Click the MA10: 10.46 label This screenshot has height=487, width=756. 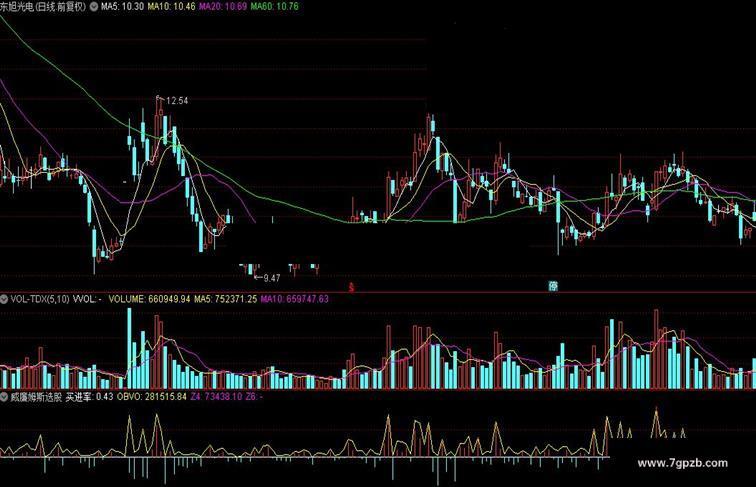click(x=172, y=7)
